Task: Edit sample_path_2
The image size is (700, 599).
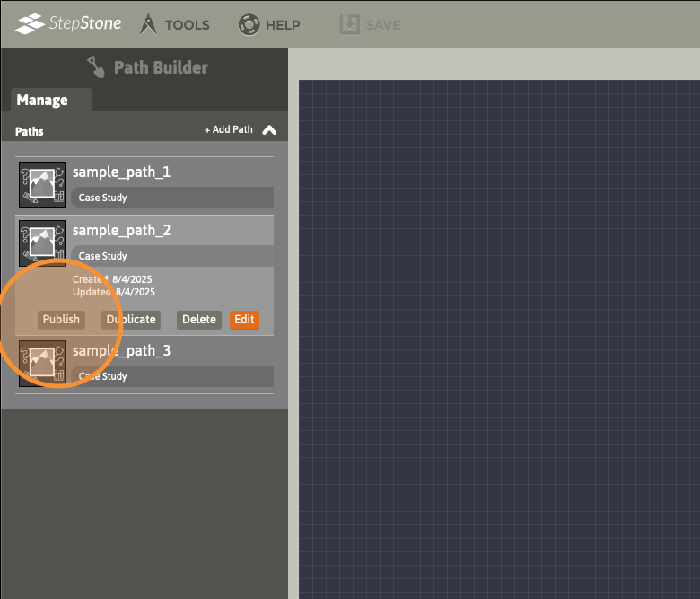Action: (244, 320)
